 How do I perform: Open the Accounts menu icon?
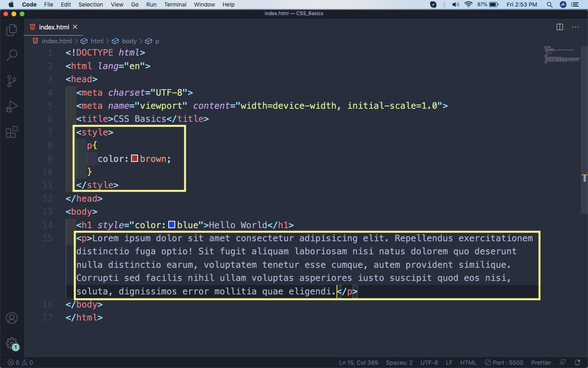(x=12, y=318)
